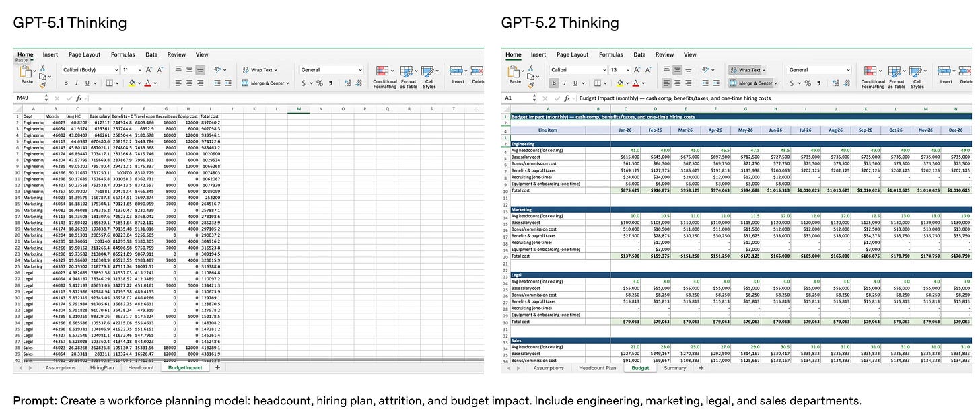
Task: Open the General number format dropdown
Action: click(x=819, y=69)
